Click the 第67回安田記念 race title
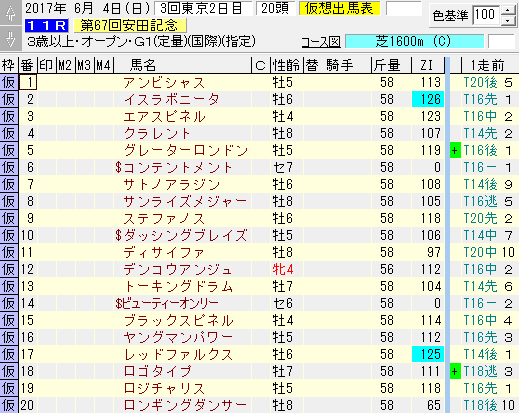This screenshot has height=413, width=519. tap(130, 25)
